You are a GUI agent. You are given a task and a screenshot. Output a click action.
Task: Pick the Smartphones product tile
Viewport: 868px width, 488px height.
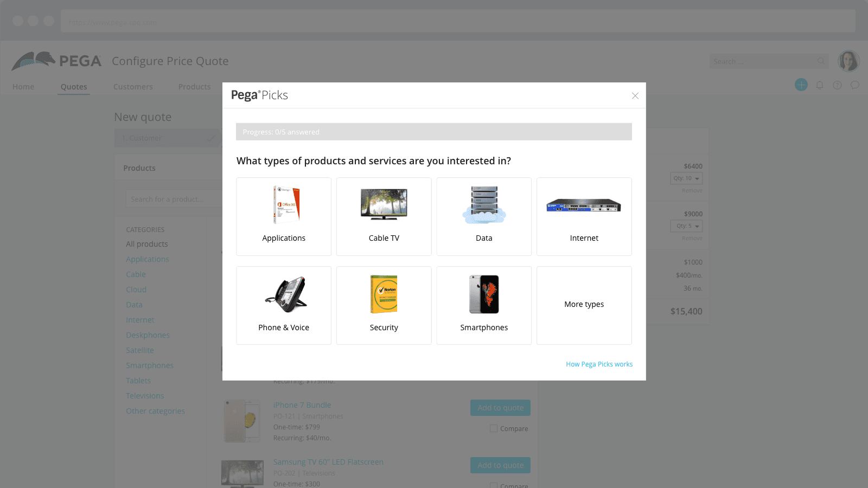click(x=484, y=305)
